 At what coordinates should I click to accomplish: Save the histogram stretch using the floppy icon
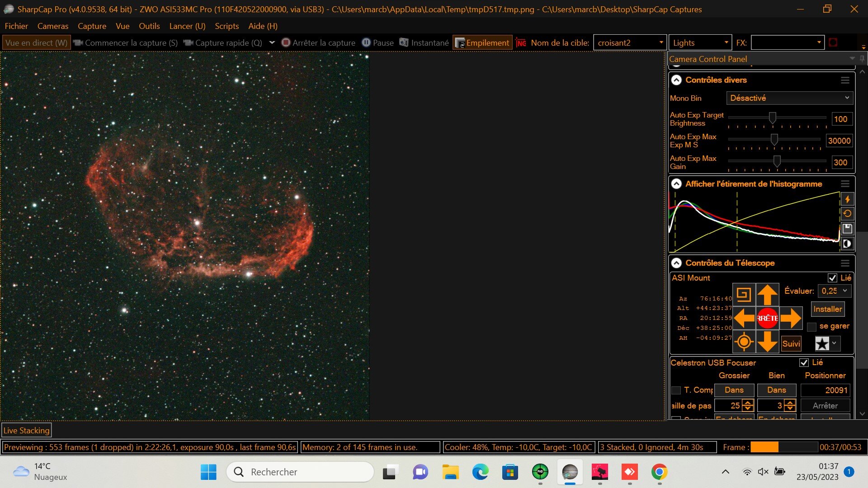[847, 228]
